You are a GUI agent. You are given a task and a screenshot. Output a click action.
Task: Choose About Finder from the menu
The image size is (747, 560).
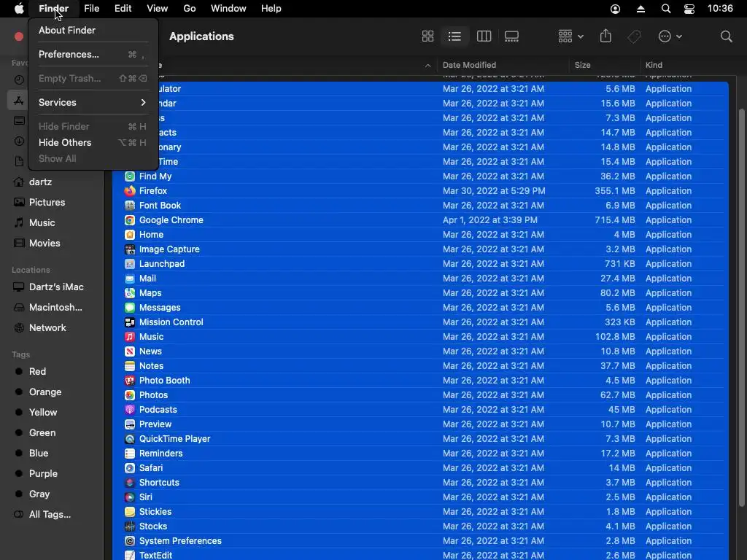(x=93, y=30)
